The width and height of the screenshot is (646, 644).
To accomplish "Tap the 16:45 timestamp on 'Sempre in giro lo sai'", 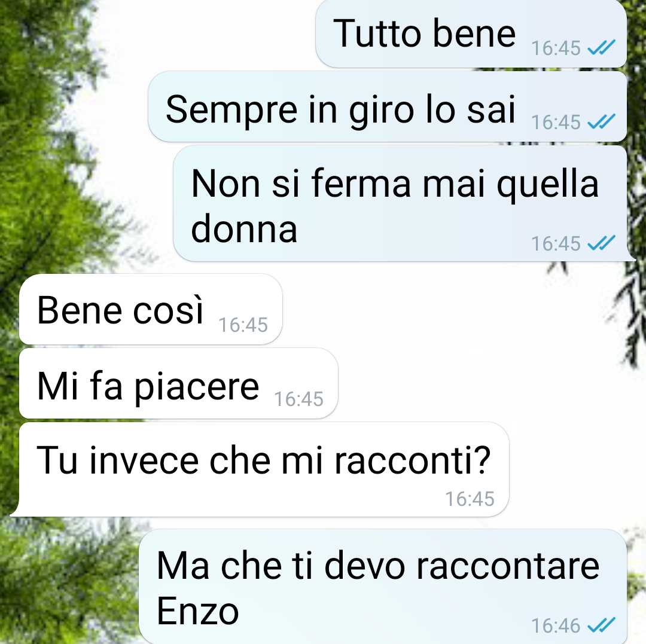I will [x=556, y=122].
